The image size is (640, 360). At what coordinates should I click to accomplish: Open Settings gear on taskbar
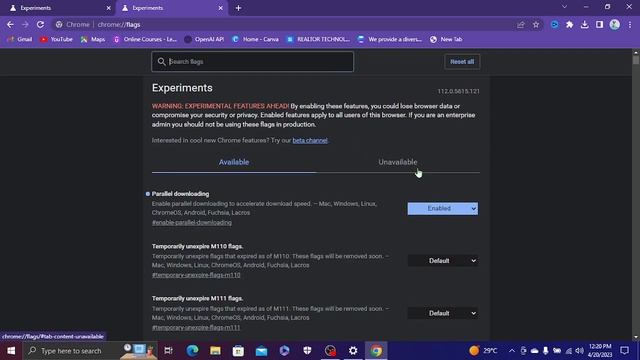tap(353, 351)
